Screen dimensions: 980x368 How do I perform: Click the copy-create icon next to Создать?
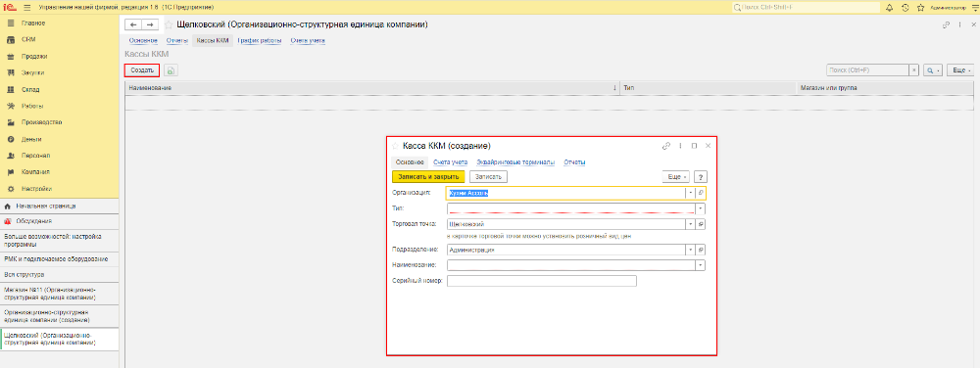(171, 70)
